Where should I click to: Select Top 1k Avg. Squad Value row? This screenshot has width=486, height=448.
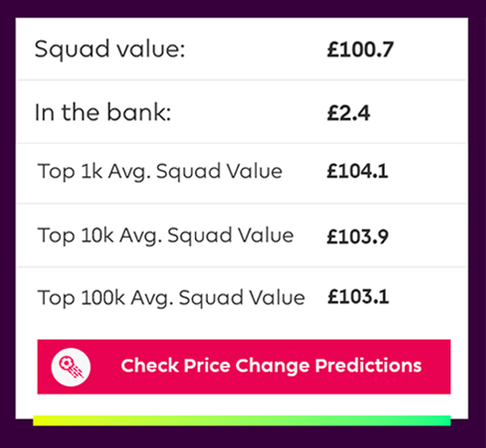point(242,173)
